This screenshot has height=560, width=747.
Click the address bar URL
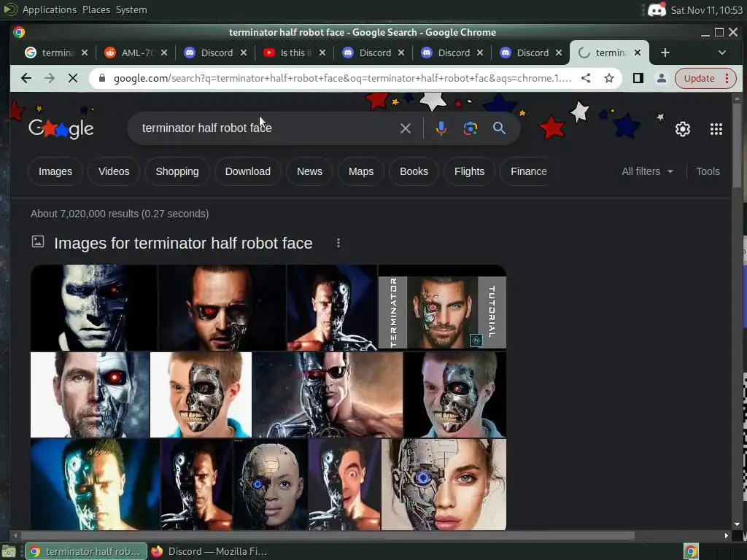point(342,78)
